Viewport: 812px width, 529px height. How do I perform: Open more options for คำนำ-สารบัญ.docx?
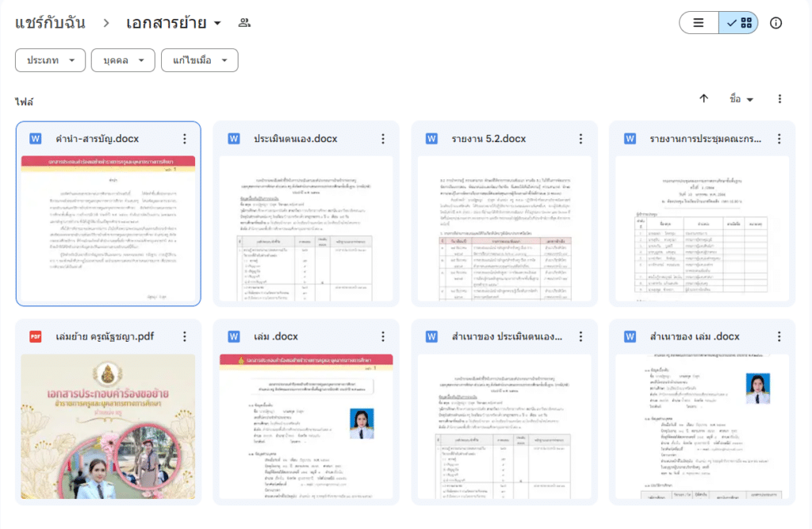pos(185,139)
